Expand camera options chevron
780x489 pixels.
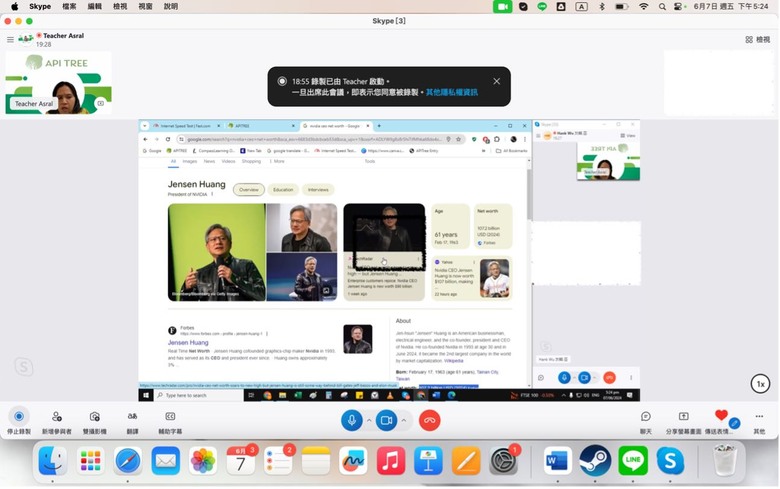coord(404,420)
